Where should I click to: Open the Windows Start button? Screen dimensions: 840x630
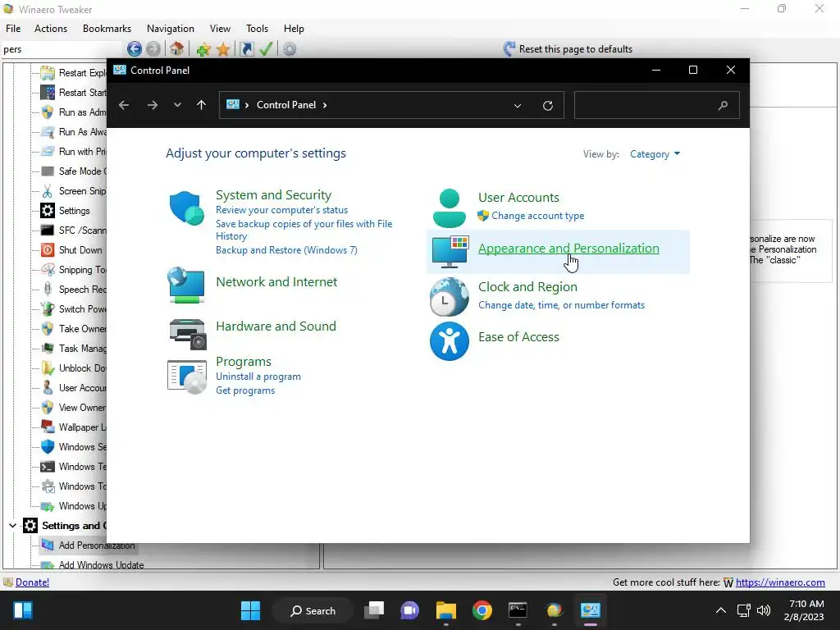coord(250,610)
